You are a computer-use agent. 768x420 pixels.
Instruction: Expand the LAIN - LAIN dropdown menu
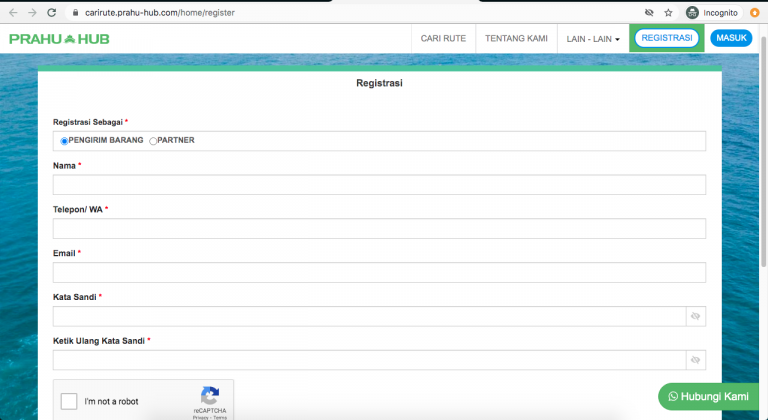[x=593, y=39]
